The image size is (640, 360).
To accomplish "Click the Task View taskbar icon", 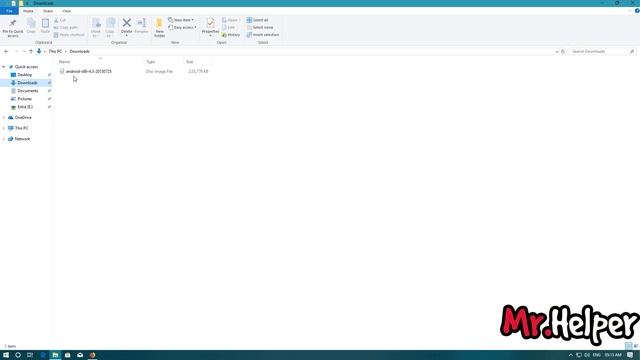I will pyautogui.click(x=30, y=355).
